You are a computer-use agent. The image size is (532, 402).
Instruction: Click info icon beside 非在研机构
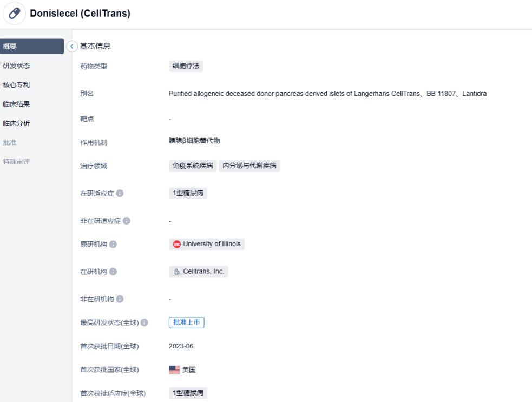coord(120,299)
